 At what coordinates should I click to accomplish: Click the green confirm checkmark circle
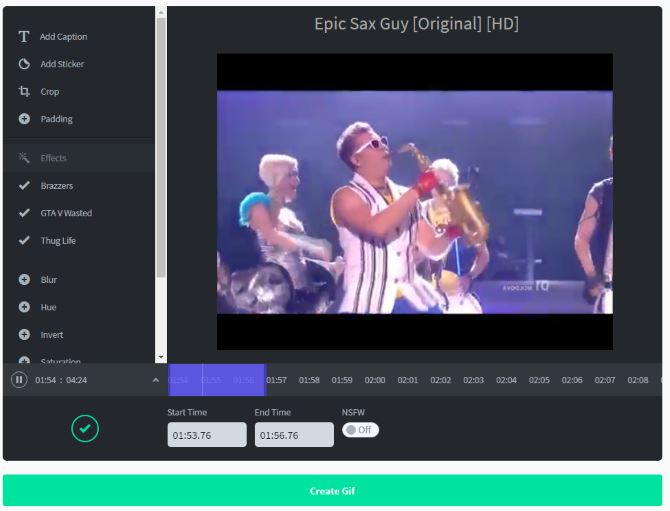(x=85, y=428)
